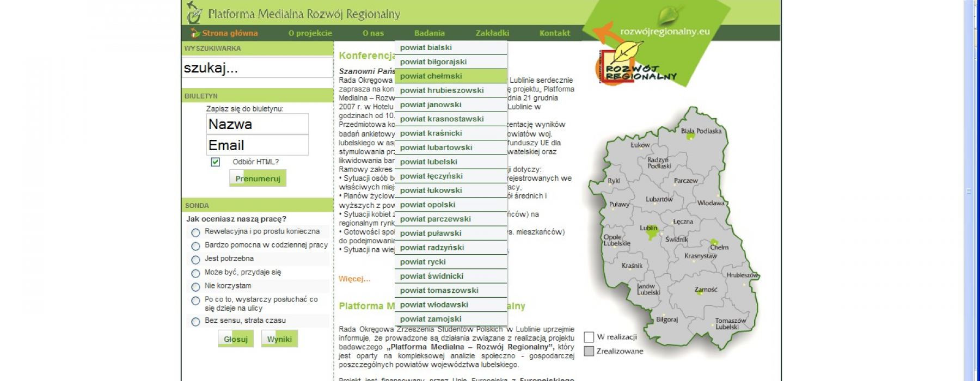
Task: Choose Nie korzystam poll option
Action: click(195, 287)
